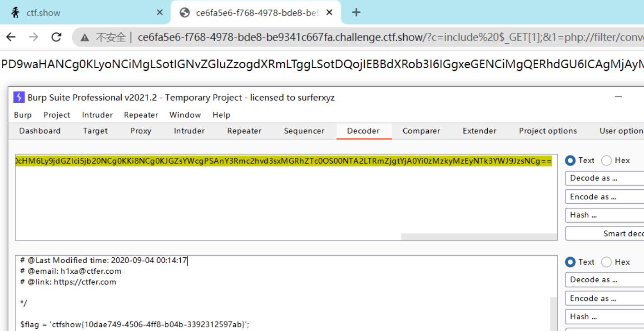Open the Window menu
This screenshot has height=331, width=644.
[185, 115]
